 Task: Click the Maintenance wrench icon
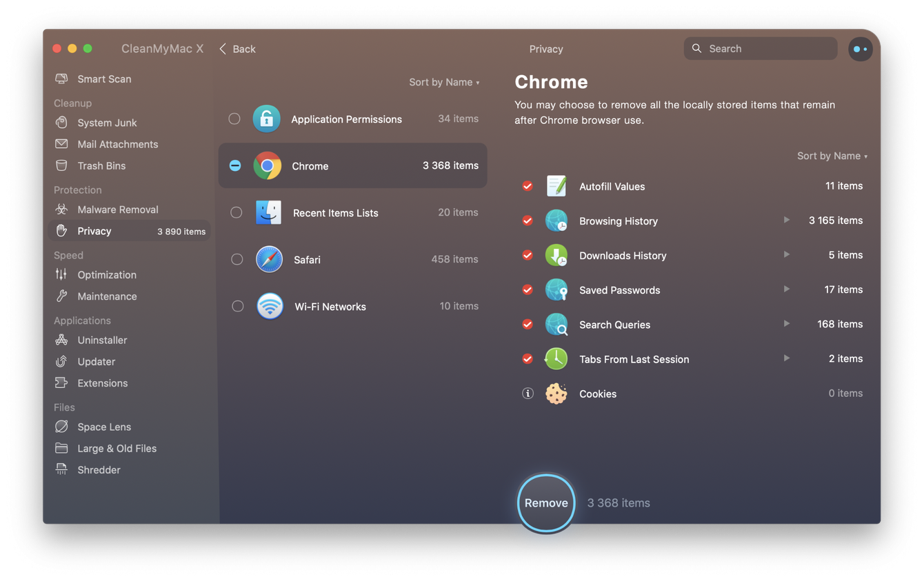(61, 296)
